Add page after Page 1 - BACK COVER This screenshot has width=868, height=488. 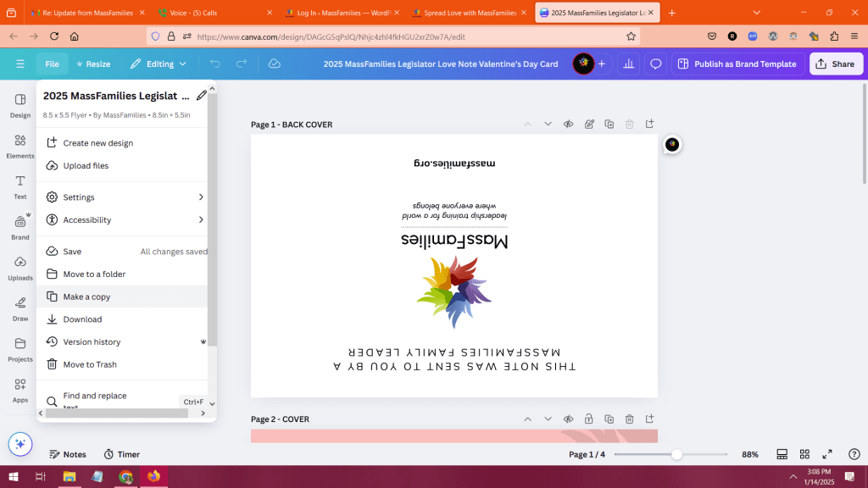pyautogui.click(x=649, y=124)
